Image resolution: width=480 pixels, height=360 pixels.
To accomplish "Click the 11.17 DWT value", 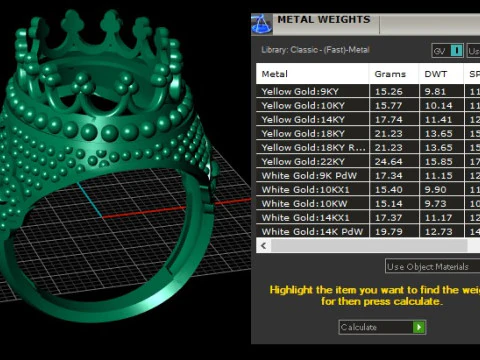I will [x=438, y=218].
